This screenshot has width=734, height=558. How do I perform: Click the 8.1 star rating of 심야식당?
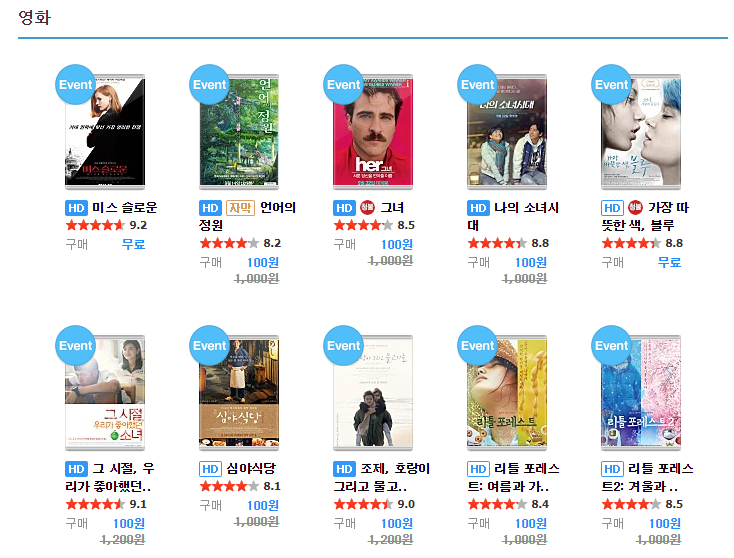pos(240,486)
